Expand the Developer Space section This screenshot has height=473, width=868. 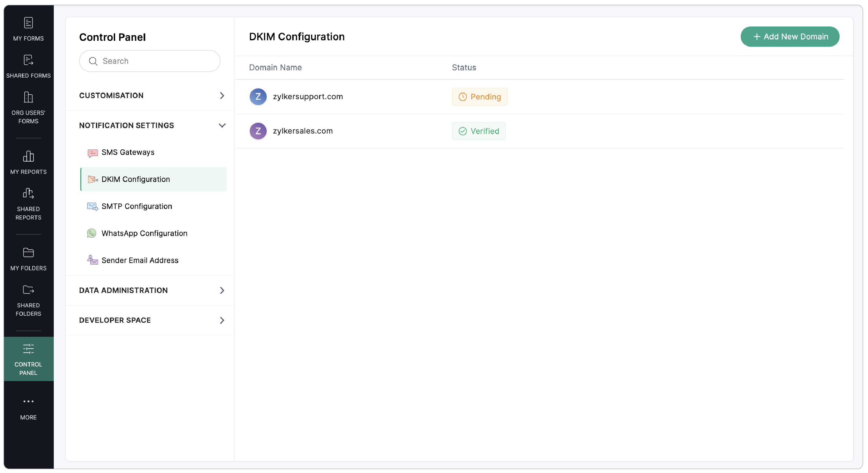pyautogui.click(x=152, y=320)
